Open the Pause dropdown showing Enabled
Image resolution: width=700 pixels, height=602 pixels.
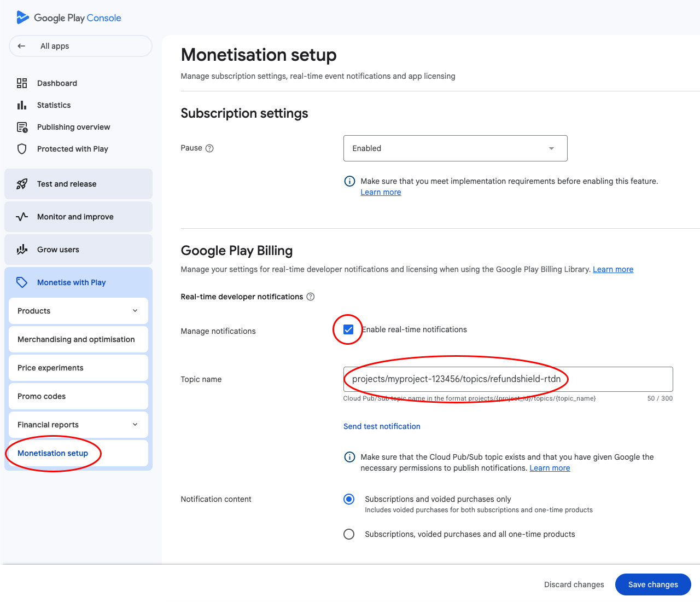(x=456, y=148)
